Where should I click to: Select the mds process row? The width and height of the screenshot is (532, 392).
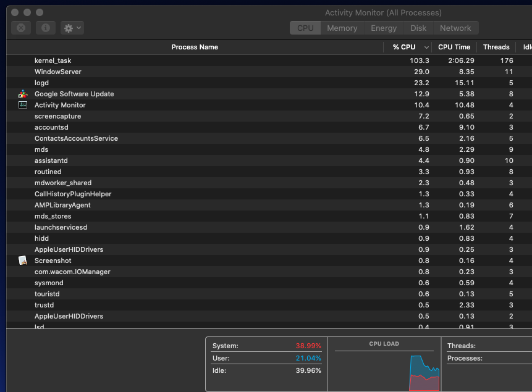[x=269, y=149]
